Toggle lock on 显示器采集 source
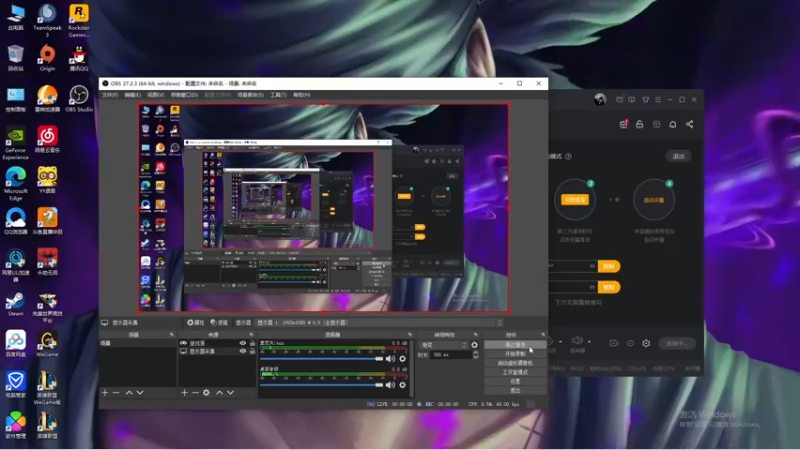Screen dimensions: 800x450 (x=252, y=351)
